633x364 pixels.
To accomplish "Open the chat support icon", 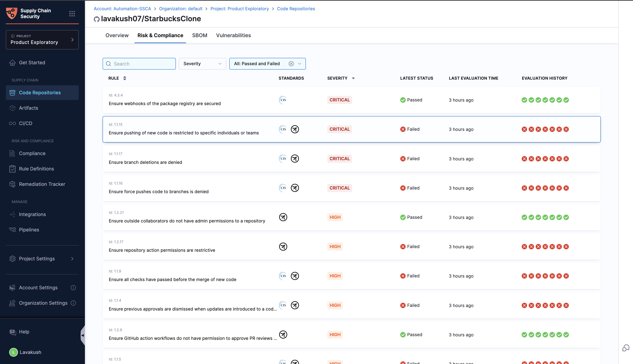I will tap(625, 348).
